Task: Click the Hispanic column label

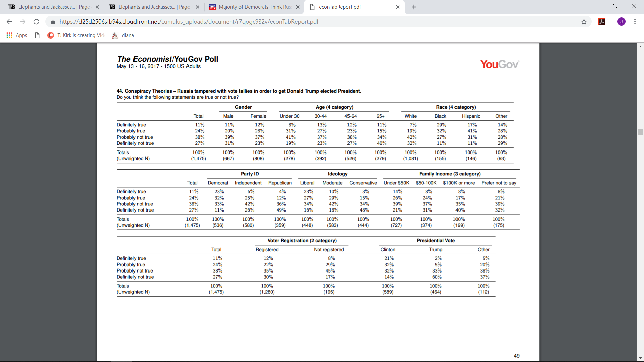Action: [x=471, y=116]
